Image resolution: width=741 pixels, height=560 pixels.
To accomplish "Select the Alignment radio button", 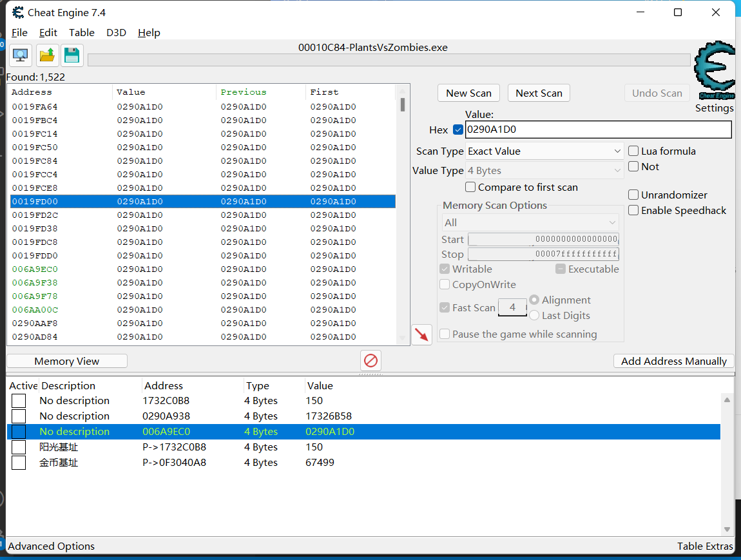I will (x=534, y=300).
